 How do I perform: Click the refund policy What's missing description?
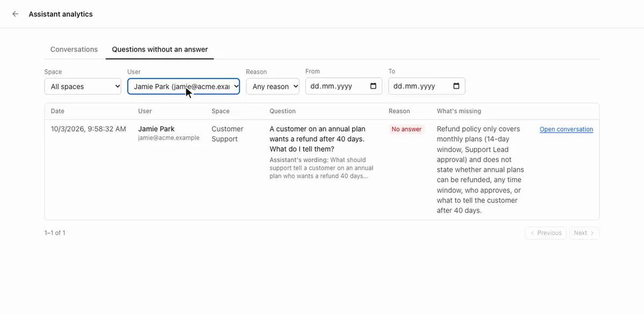480,170
